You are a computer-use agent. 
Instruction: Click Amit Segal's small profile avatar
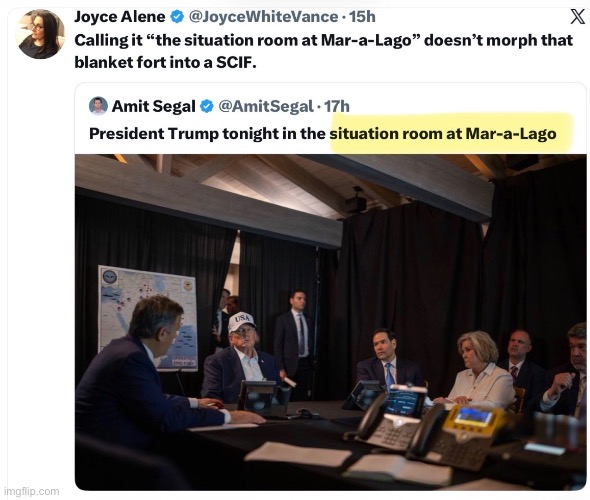(98, 106)
